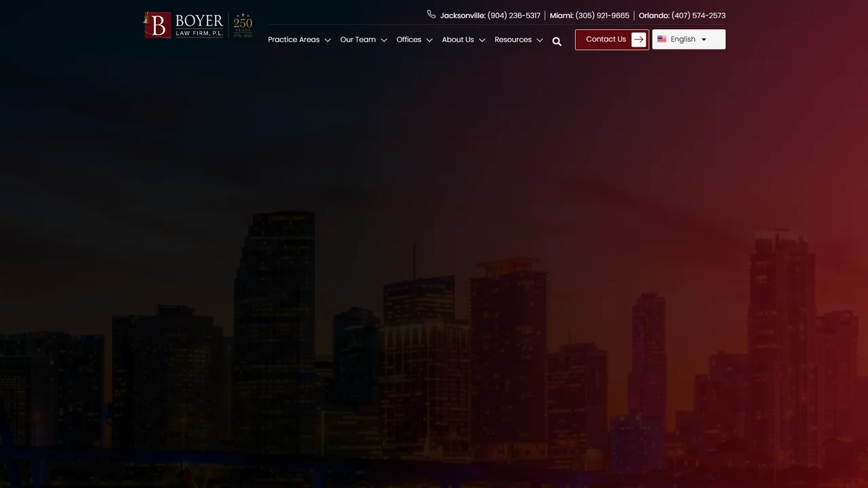
Task: Expand the Practice Areas chevron
Action: pyautogui.click(x=328, y=40)
